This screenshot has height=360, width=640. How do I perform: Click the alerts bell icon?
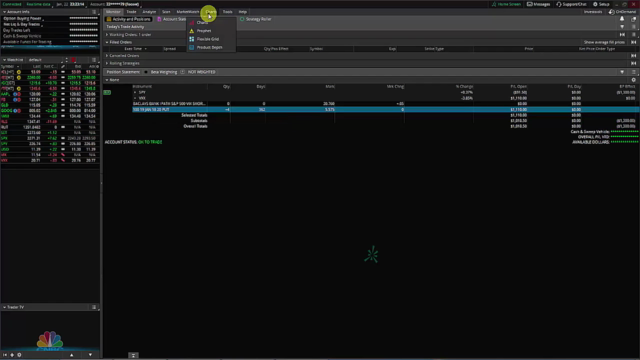(x=622, y=19)
